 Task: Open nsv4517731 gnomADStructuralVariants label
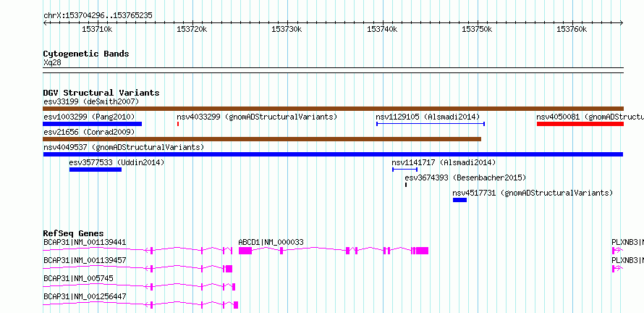pos(533,193)
